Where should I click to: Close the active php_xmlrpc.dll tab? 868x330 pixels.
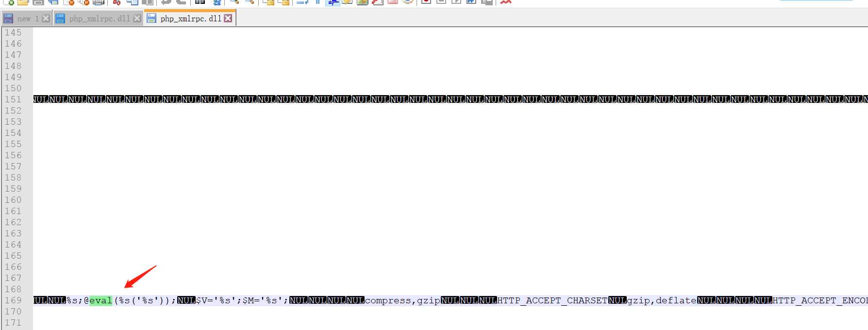[x=228, y=18]
